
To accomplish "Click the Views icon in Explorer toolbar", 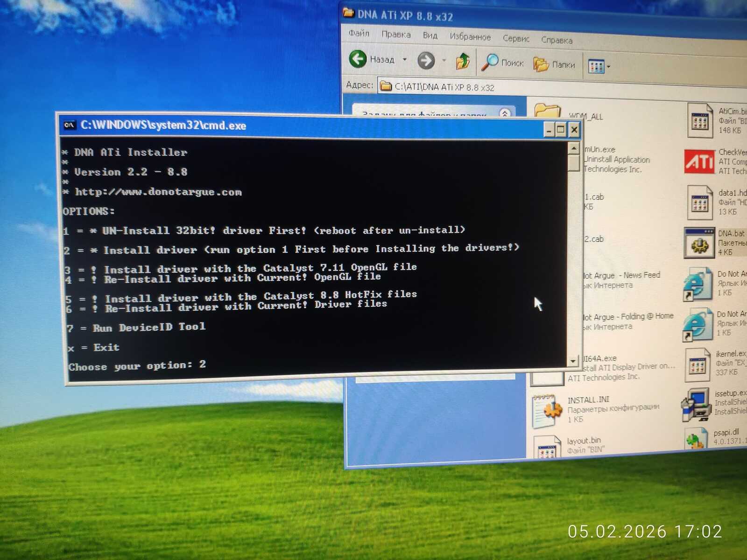I will (596, 66).
